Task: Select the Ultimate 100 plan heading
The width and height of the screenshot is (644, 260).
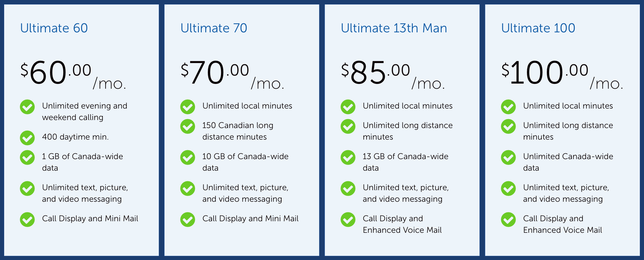Action: pyautogui.click(x=538, y=28)
